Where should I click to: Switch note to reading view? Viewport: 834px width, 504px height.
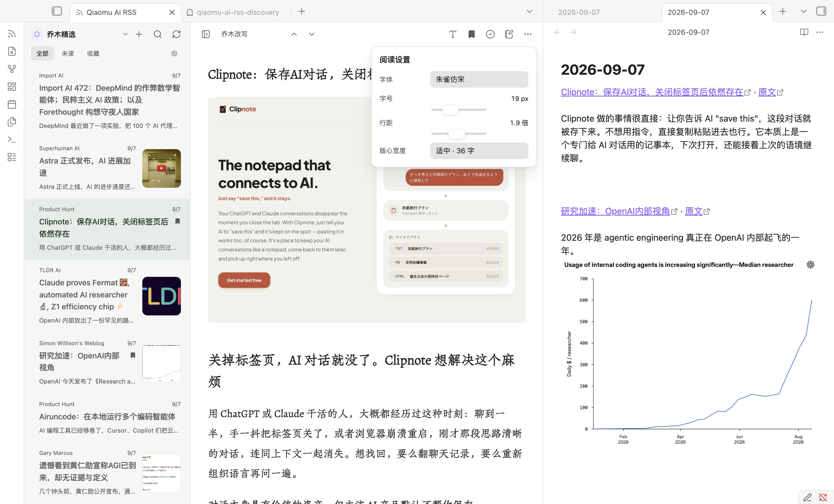coord(804,32)
